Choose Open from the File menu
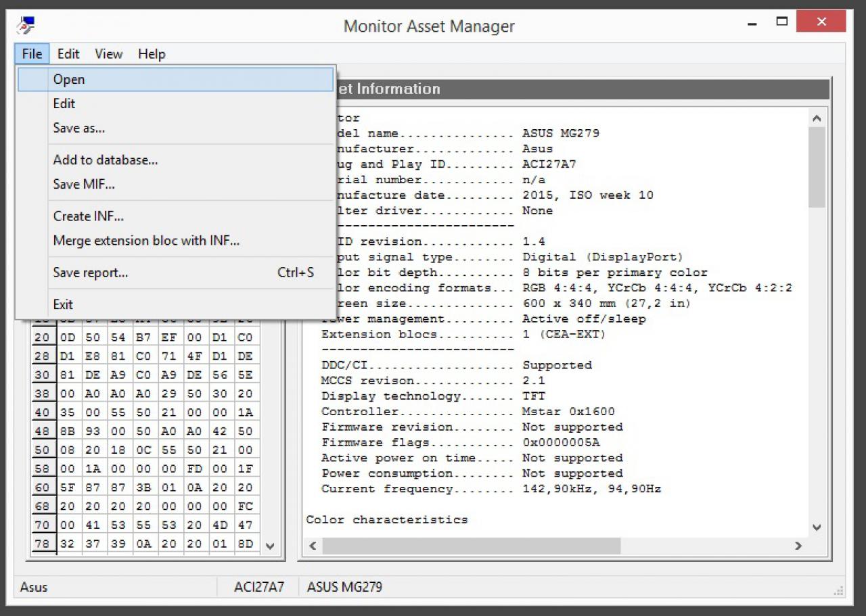 pos(176,79)
